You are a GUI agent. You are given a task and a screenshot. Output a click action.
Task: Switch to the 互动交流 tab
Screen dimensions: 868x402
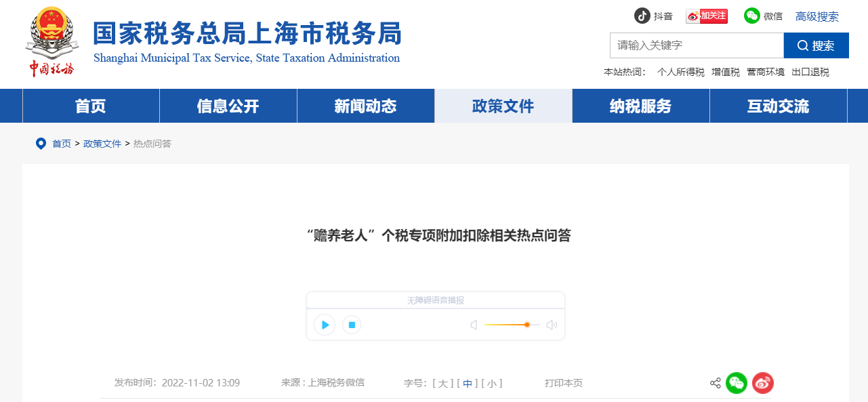[x=778, y=106]
